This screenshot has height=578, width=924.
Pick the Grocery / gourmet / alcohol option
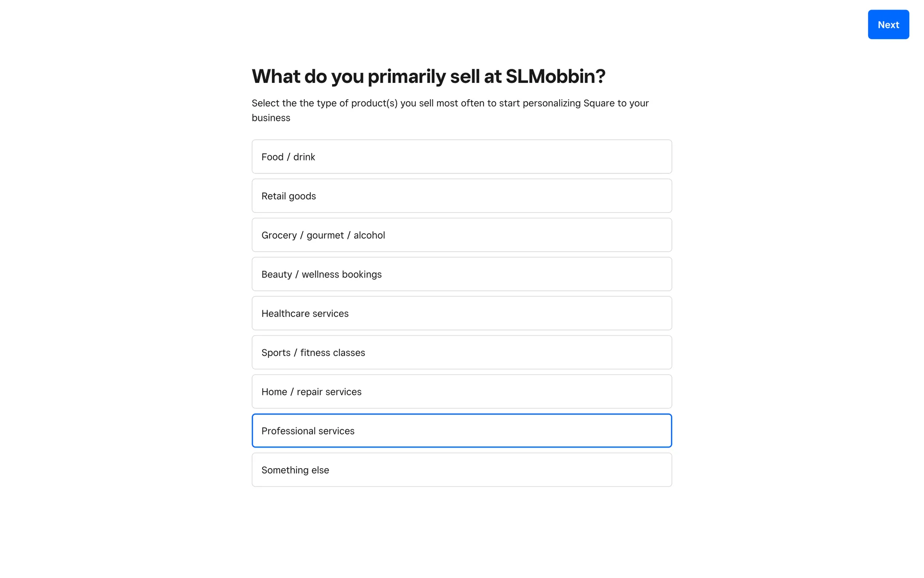(462, 235)
